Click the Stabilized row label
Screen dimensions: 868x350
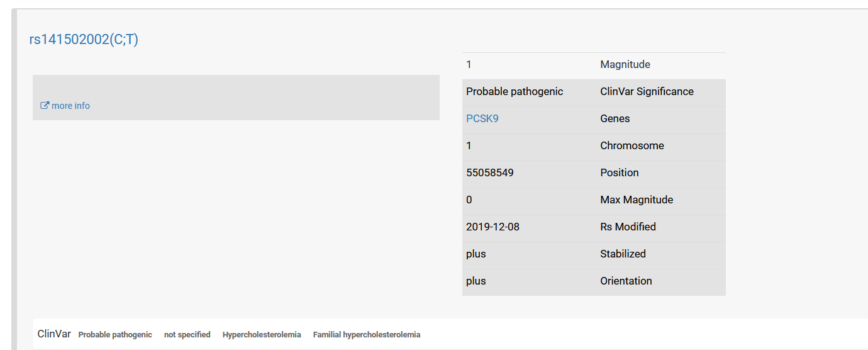click(623, 254)
